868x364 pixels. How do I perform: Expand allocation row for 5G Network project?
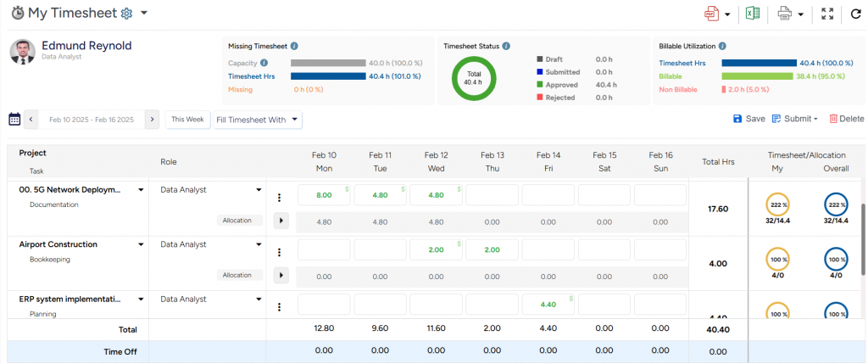point(281,221)
